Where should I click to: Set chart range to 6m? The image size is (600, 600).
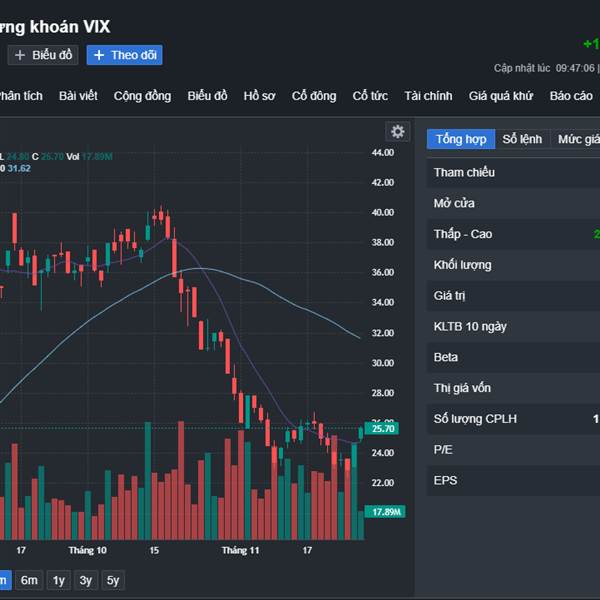[x=30, y=580]
